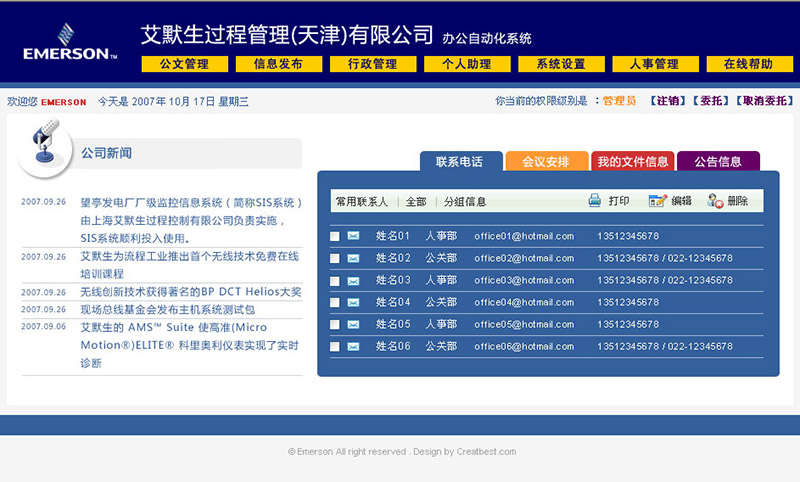The height and width of the screenshot is (482, 800).
Task: Click the envelope icon for 姓名06
Action: (x=353, y=346)
